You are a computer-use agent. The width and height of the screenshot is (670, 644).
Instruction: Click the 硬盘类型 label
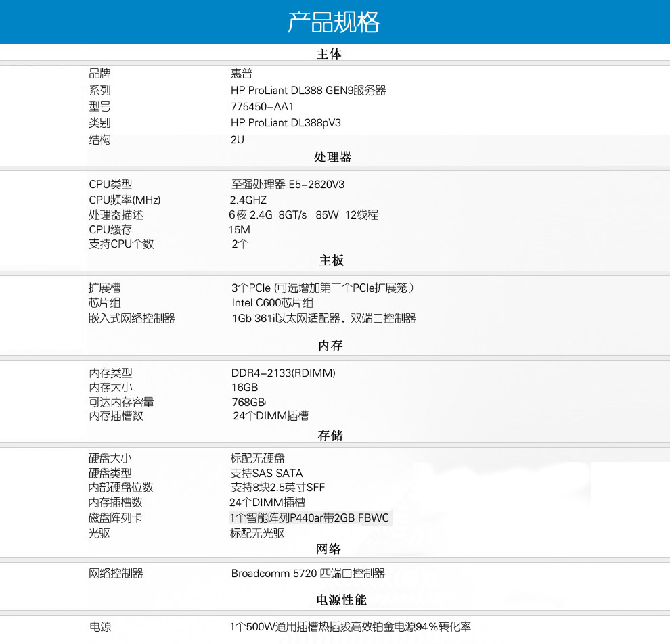(x=110, y=473)
